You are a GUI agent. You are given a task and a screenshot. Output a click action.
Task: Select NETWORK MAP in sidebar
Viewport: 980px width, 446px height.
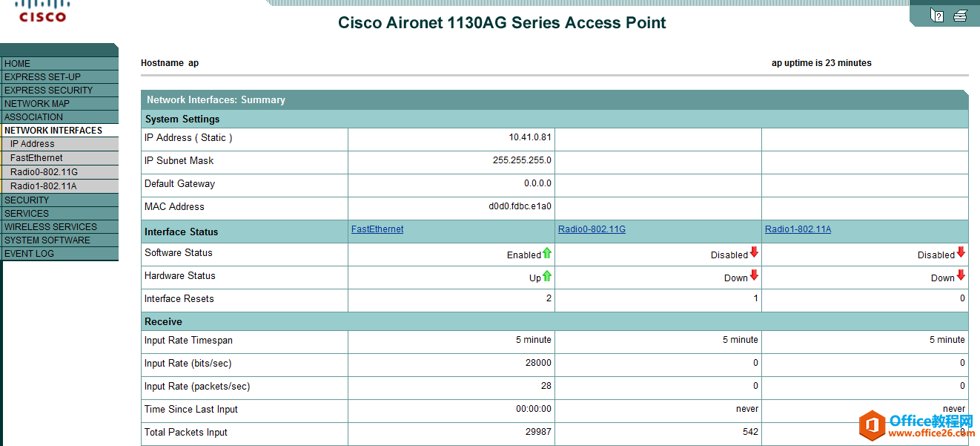click(x=37, y=104)
